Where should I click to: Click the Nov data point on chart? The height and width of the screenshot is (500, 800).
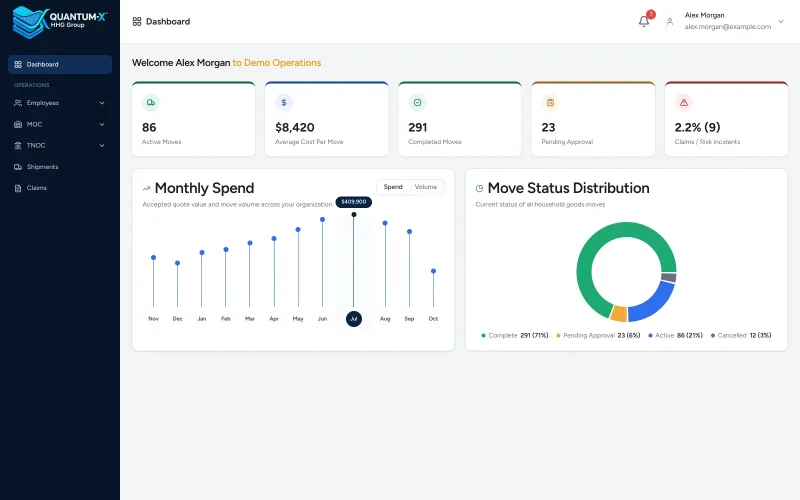(x=153, y=258)
